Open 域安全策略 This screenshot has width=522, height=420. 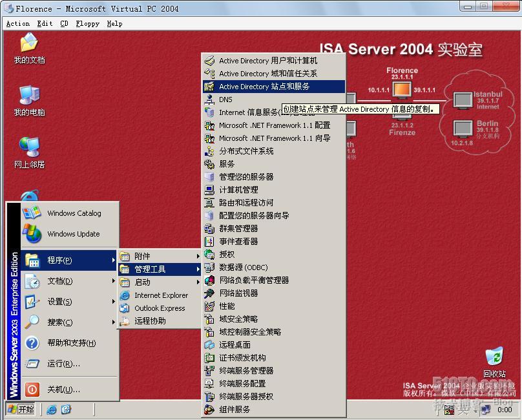[x=274, y=319]
